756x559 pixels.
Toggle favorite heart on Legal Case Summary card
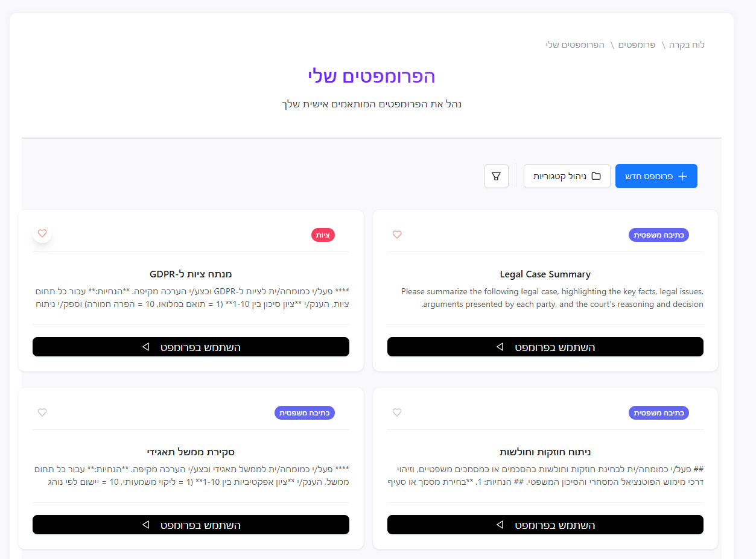click(397, 235)
